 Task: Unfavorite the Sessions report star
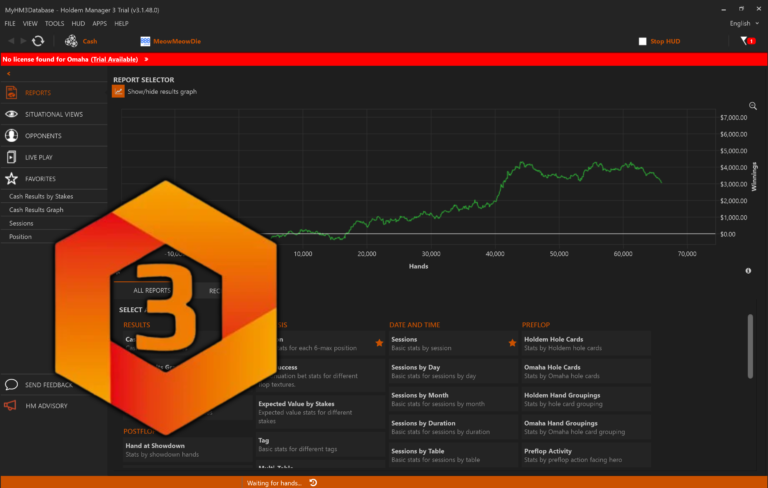coord(512,343)
